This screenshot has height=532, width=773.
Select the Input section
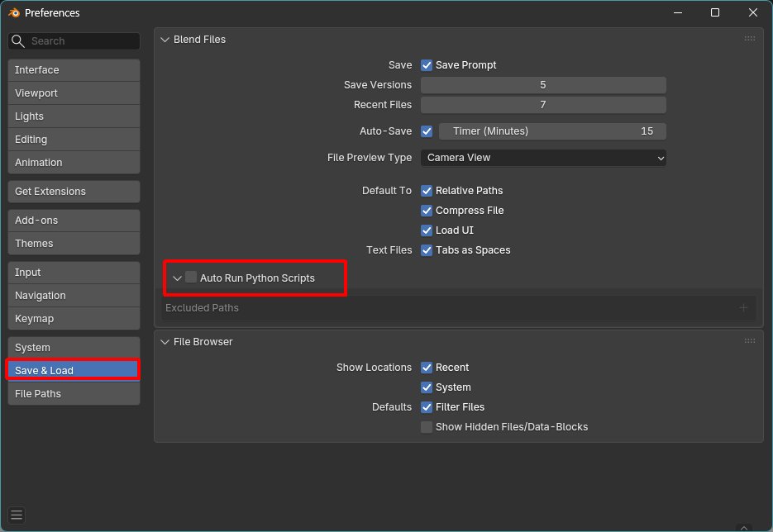coord(74,273)
